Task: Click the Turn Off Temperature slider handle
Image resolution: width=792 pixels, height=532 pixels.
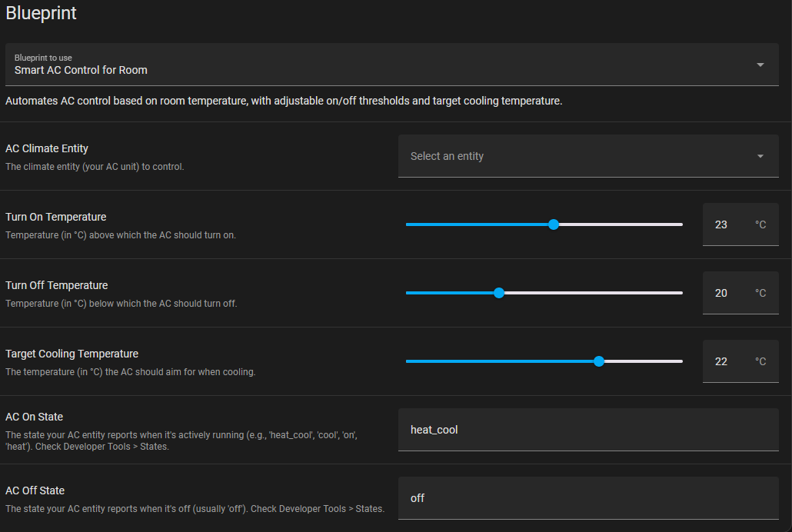Action: click(499, 293)
